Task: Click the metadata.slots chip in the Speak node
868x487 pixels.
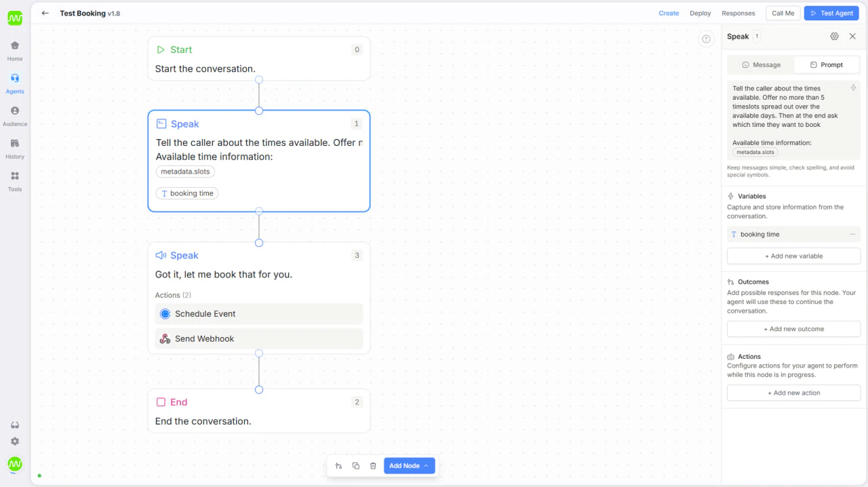Action: click(185, 171)
